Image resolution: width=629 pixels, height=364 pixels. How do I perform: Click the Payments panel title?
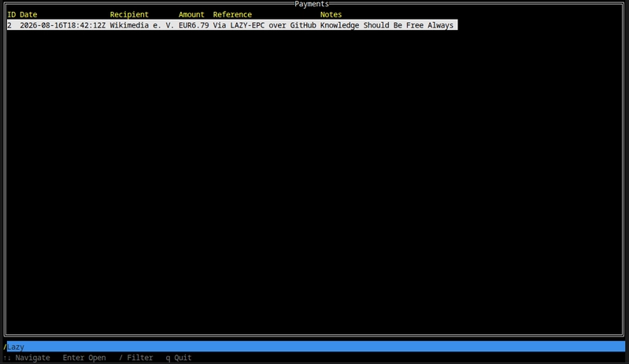tap(312, 4)
